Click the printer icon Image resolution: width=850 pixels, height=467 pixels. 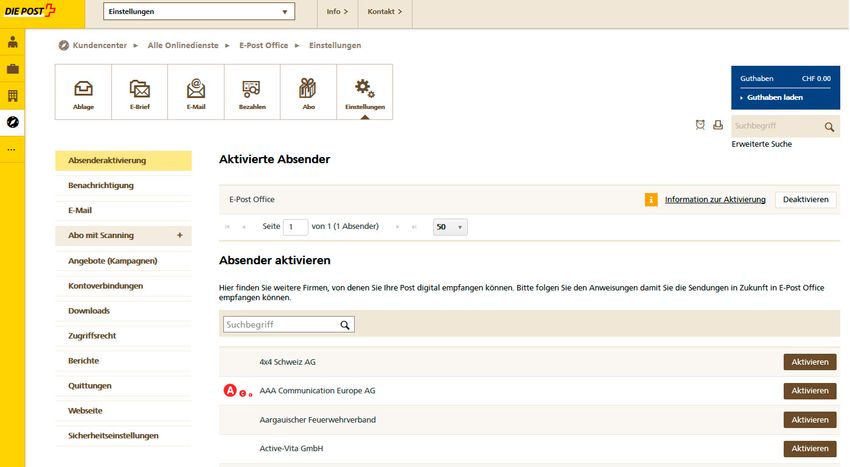[717, 125]
